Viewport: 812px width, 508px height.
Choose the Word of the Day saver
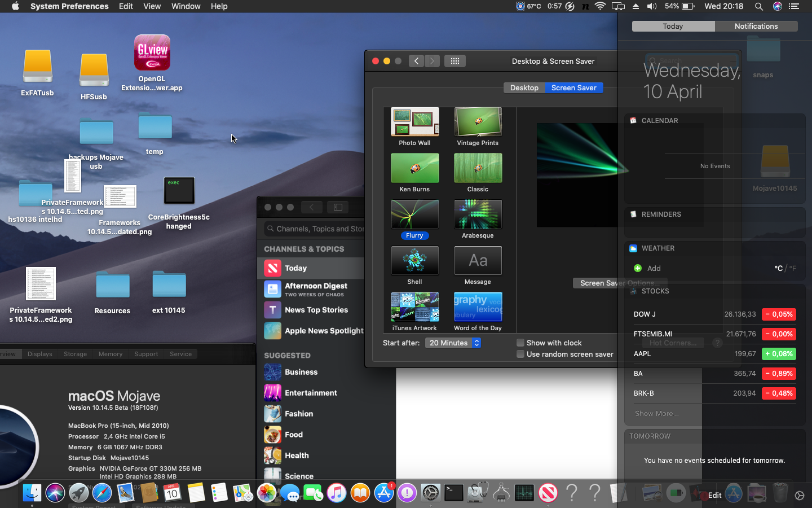(x=478, y=312)
